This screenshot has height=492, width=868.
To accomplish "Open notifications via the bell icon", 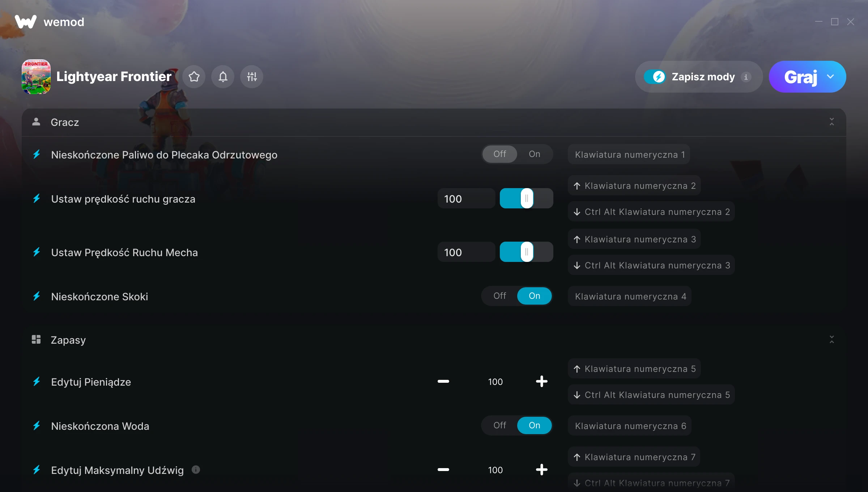I will click(223, 77).
